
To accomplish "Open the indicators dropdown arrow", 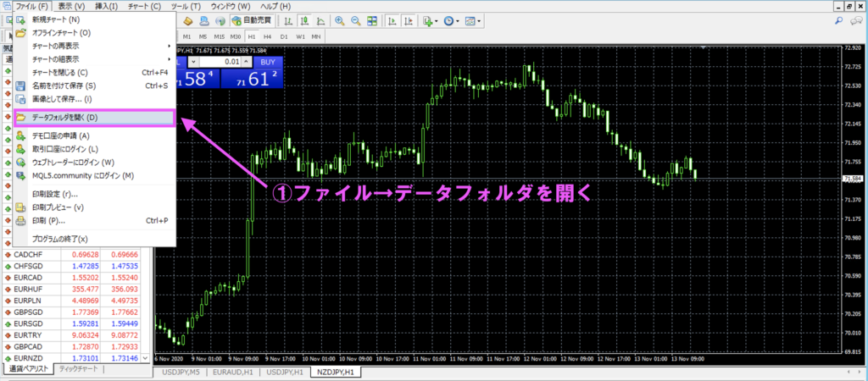I will 437,21.
